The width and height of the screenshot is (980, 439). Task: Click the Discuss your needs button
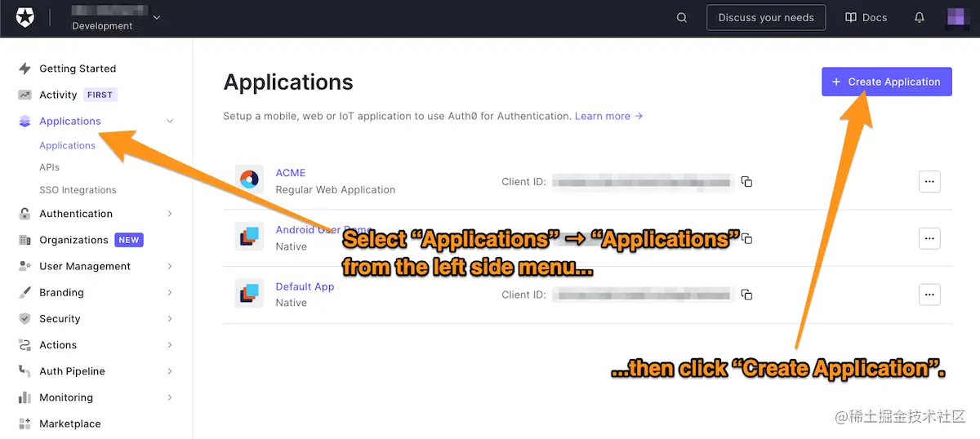(766, 17)
